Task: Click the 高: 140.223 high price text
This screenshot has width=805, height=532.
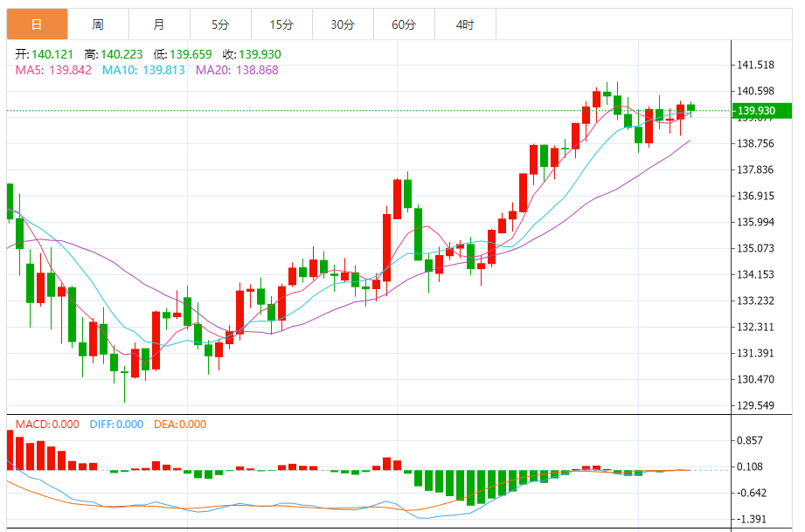Action: point(114,54)
